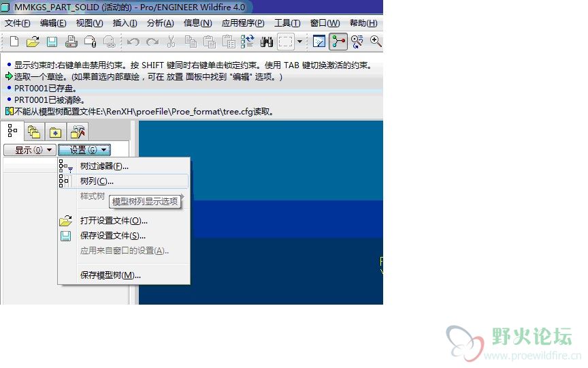Switch to the Model Tree navigator tab
588x368 pixels.
[x=12, y=131]
